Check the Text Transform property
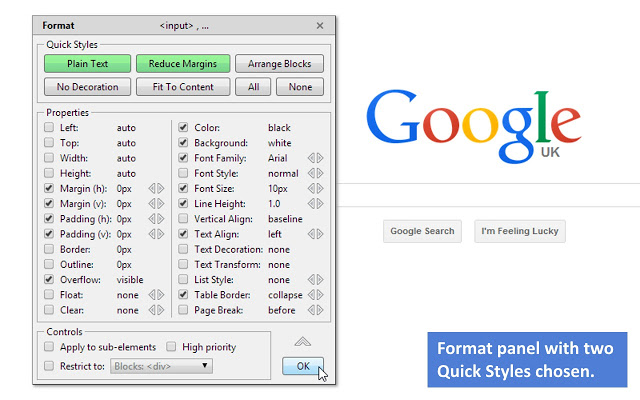Screen dimensions: 640x400 [x=183, y=264]
